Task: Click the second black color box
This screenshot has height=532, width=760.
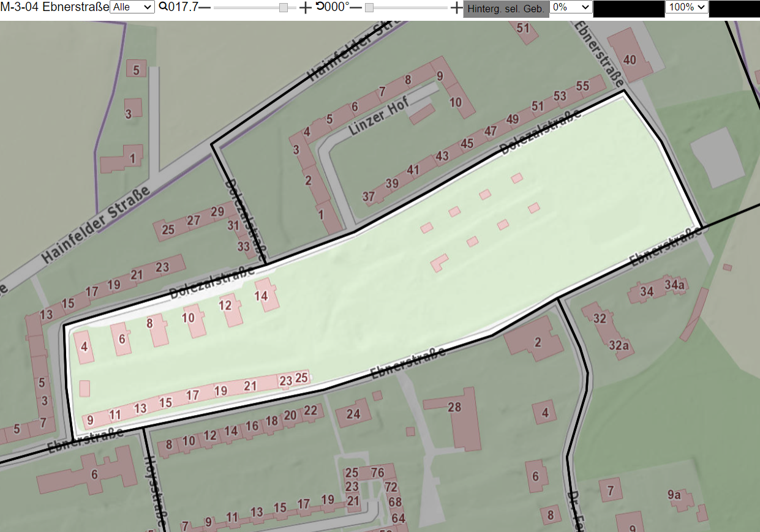Action: coord(734,9)
